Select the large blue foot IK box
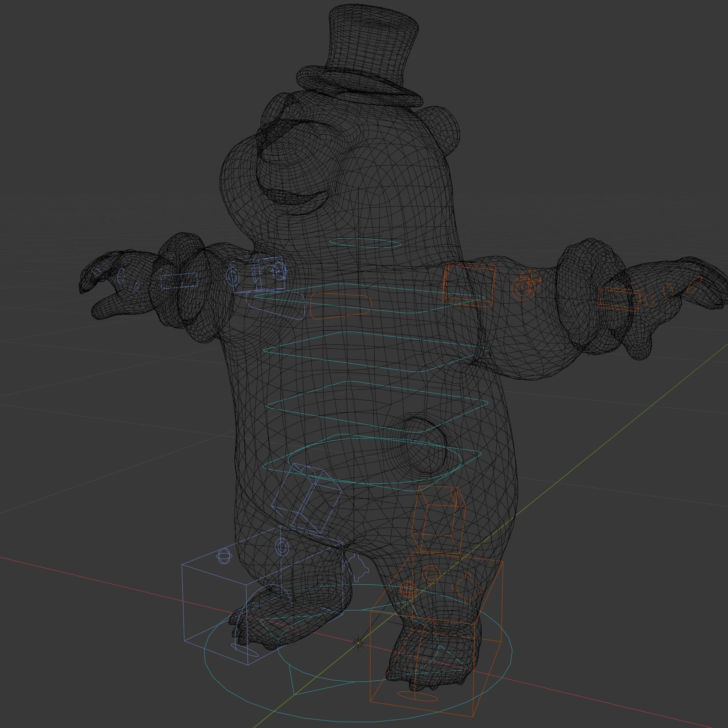 [262, 596]
